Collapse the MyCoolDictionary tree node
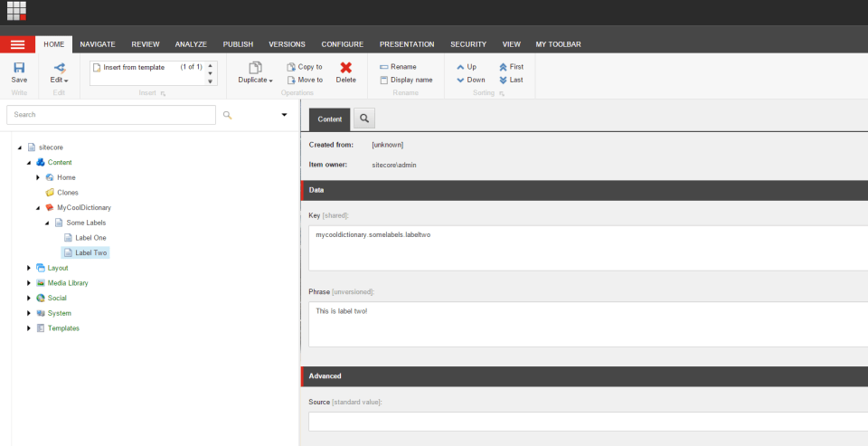Screen dimensions: 868x446 tap(38, 207)
